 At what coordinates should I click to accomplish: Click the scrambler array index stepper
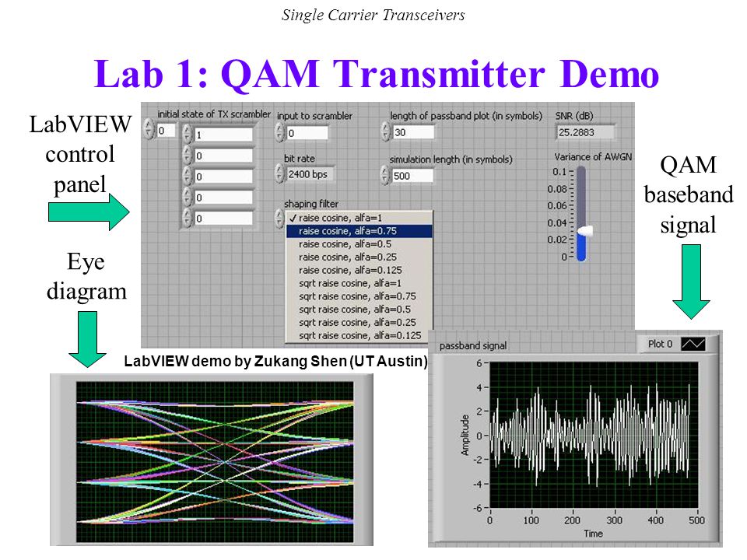coord(149,130)
